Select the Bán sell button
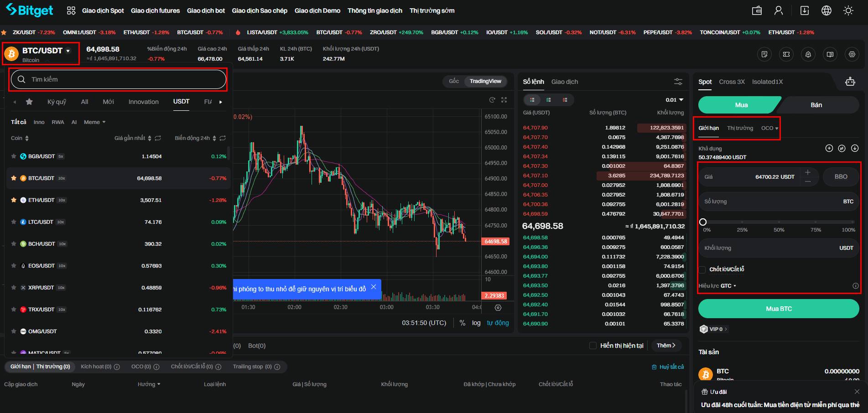This screenshot has height=413, width=868. coord(816,105)
